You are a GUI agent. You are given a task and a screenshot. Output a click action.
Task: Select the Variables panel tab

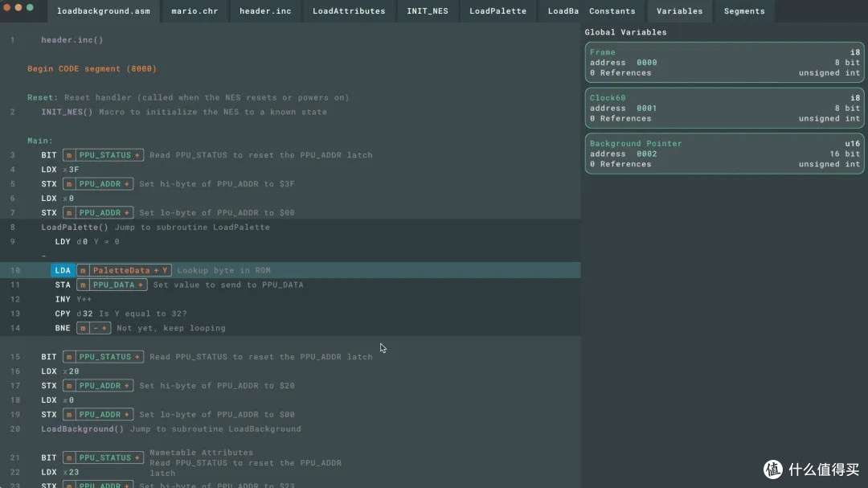point(679,11)
